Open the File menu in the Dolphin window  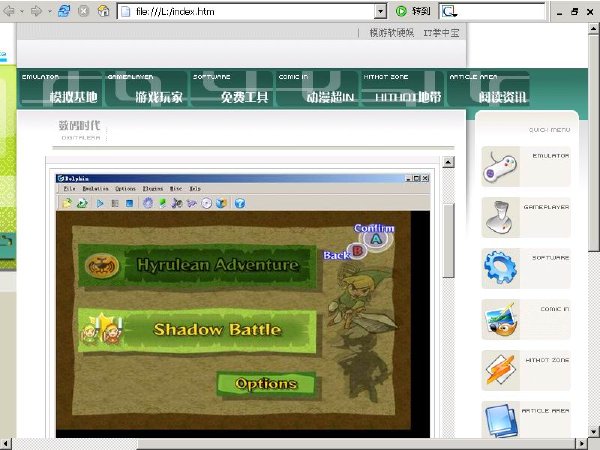pos(69,189)
